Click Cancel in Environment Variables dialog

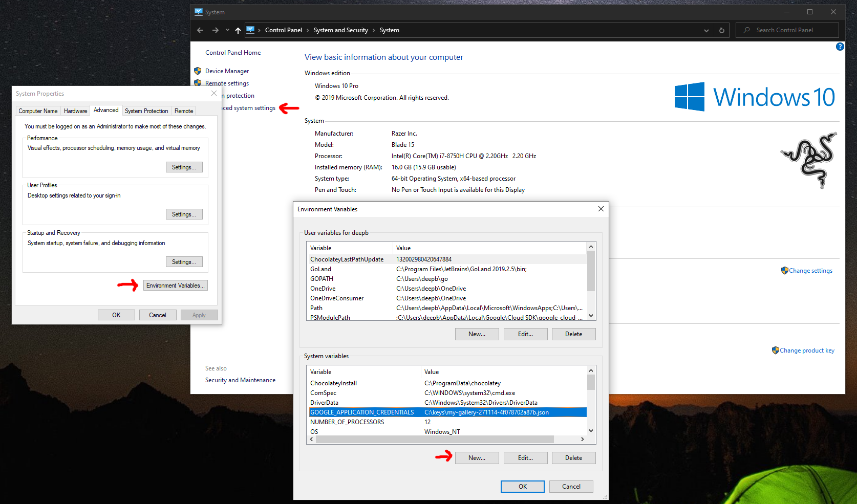pos(571,487)
